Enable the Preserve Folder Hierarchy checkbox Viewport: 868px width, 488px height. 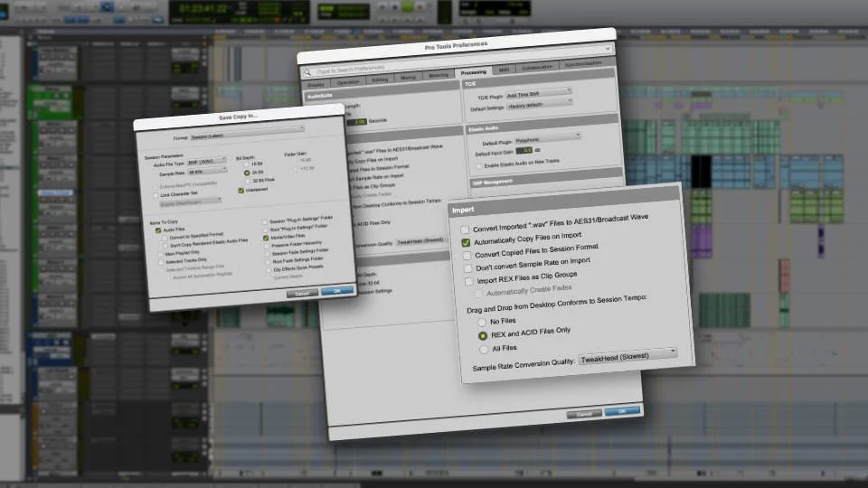click(267, 246)
